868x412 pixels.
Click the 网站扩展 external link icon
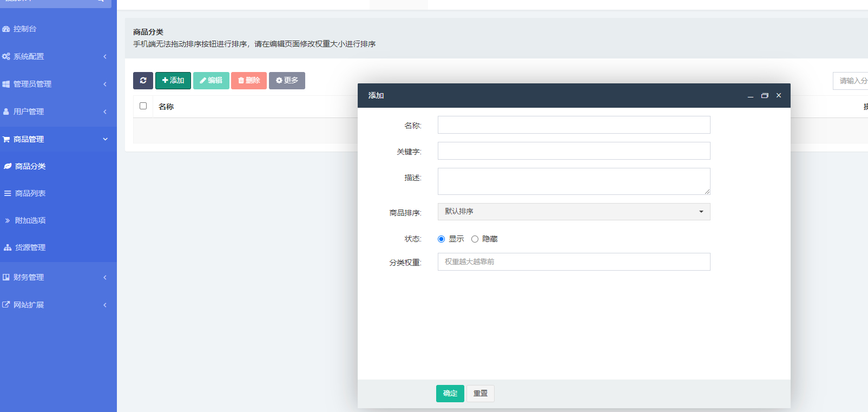(6, 305)
